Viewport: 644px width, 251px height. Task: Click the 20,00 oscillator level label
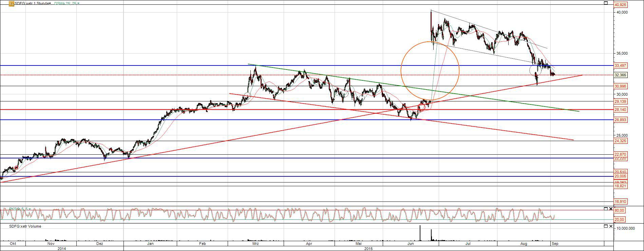point(620,219)
